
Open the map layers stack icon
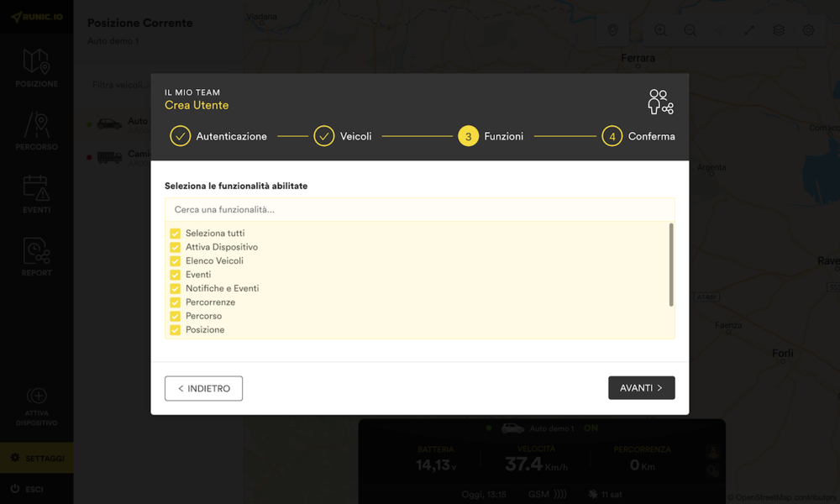(x=779, y=30)
